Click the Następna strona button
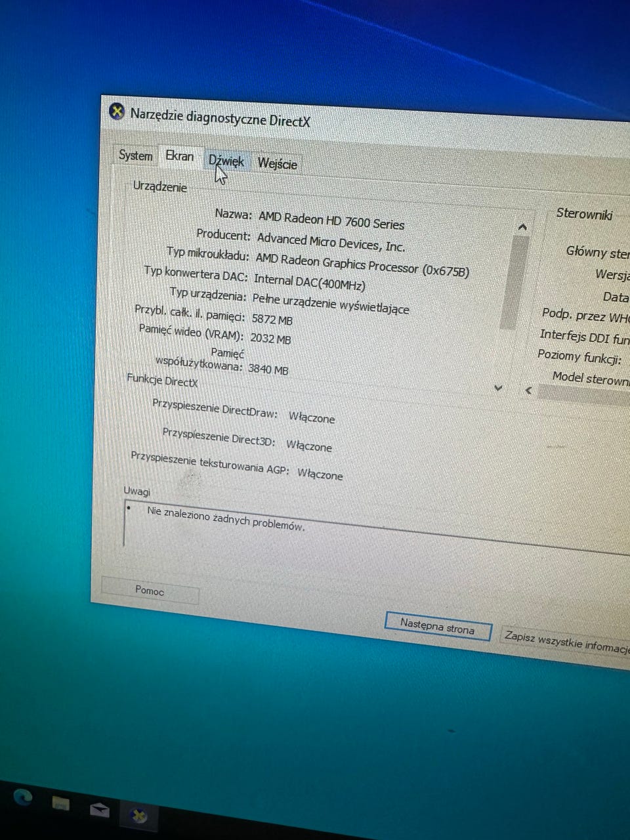This screenshot has height=840, width=630. click(x=437, y=627)
